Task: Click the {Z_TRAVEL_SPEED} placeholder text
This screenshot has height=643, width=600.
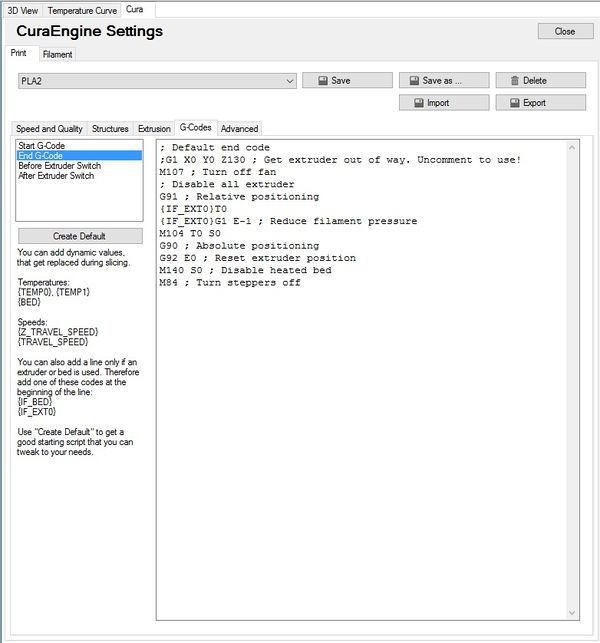Action: click(x=58, y=332)
